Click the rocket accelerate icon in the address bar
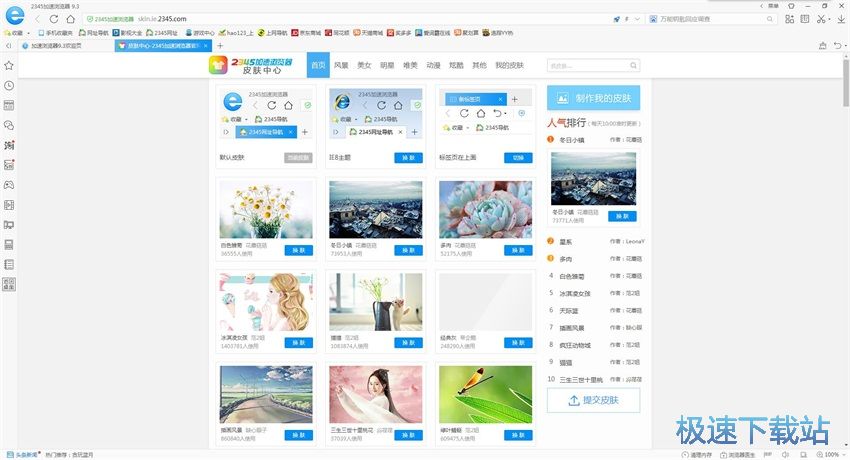 tap(617, 19)
